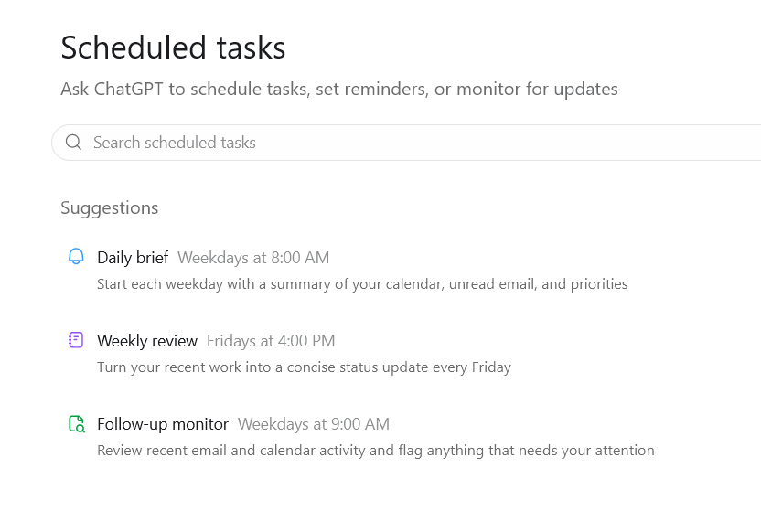Click the words set reminders in subtitle

[x=371, y=90]
